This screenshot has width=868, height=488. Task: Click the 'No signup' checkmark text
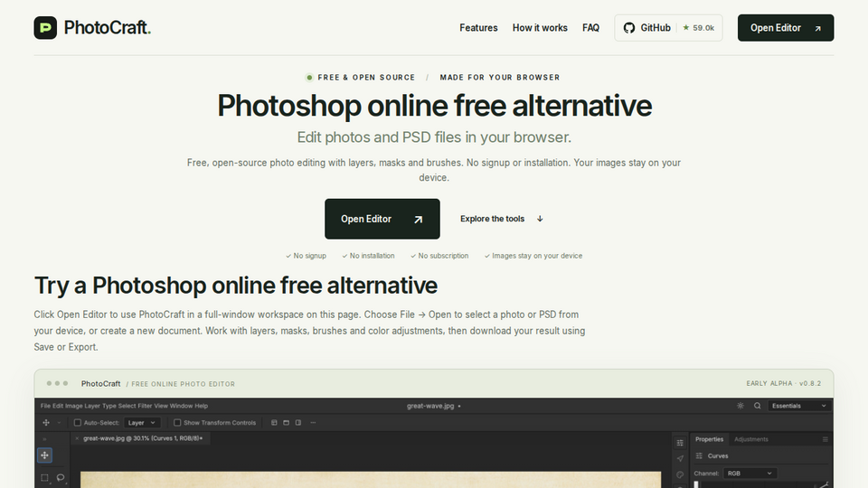[x=306, y=256]
